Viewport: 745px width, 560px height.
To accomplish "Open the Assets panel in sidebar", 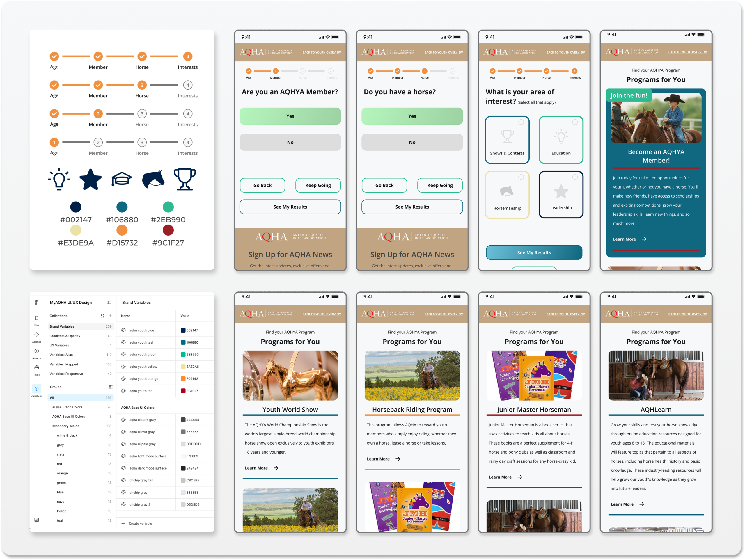I will pyautogui.click(x=36, y=353).
